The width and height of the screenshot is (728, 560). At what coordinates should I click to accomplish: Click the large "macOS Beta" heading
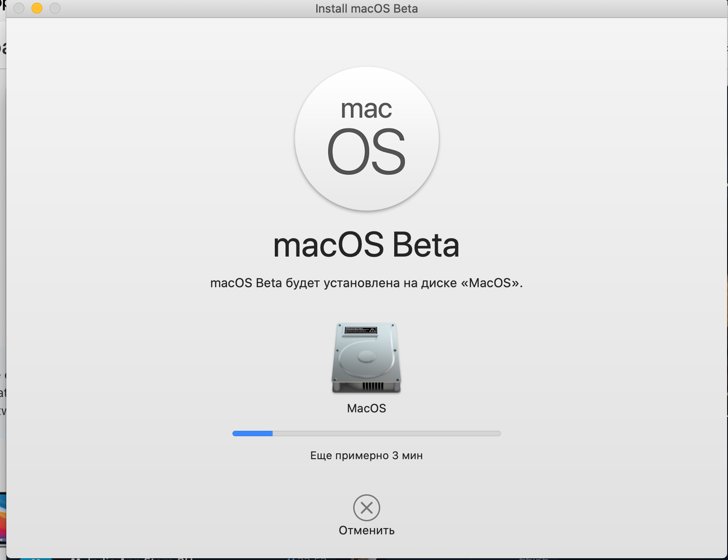click(366, 245)
